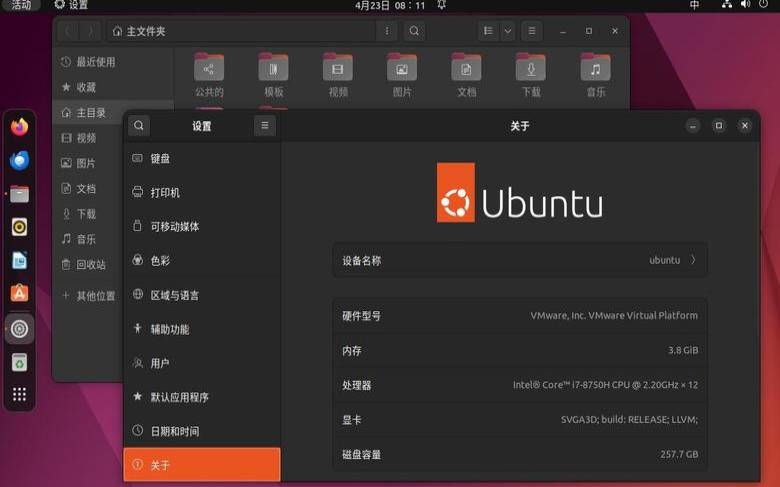Select 最近使用 in the Files sidebar
Screen dimensions: 780x487
tap(113, 62)
